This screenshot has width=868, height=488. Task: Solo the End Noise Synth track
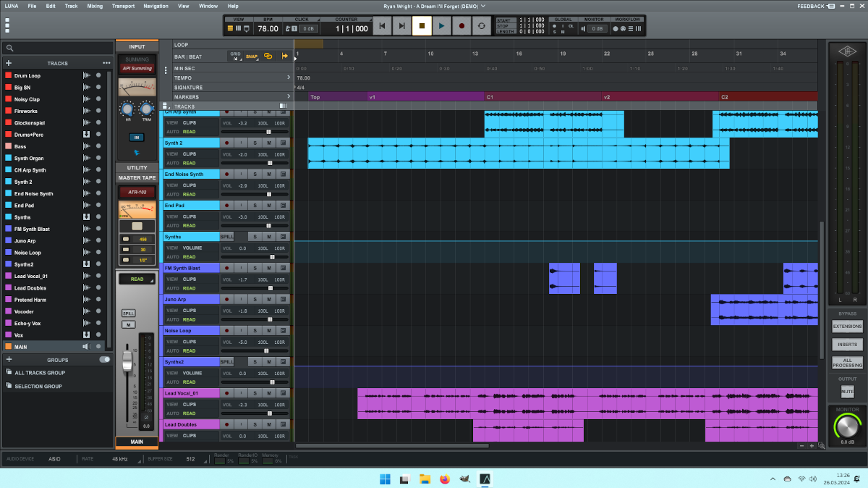coord(255,174)
